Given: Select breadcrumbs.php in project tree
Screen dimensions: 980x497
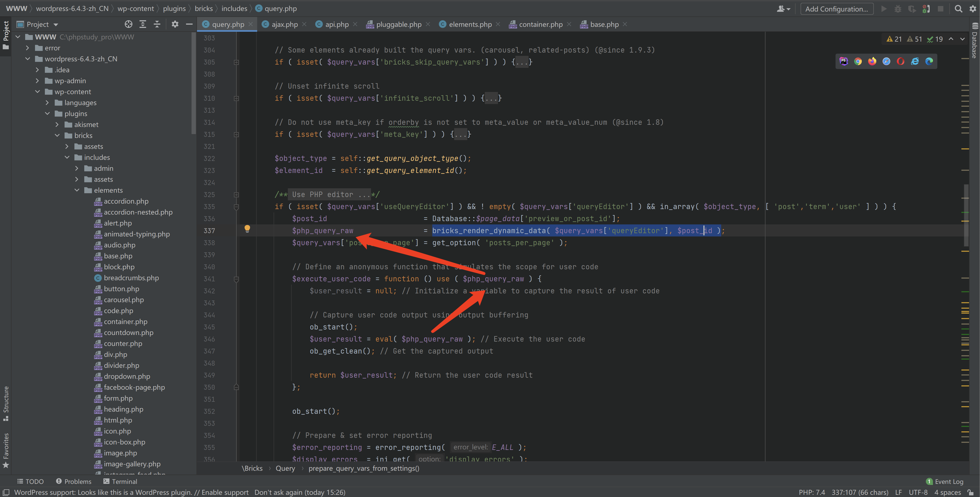Looking at the screenshot, I should [x=131, y=278].
